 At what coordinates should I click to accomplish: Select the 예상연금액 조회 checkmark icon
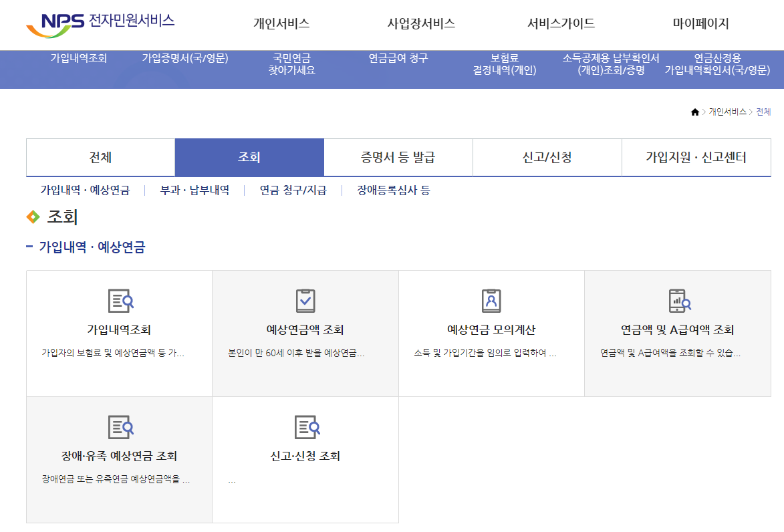305,299
